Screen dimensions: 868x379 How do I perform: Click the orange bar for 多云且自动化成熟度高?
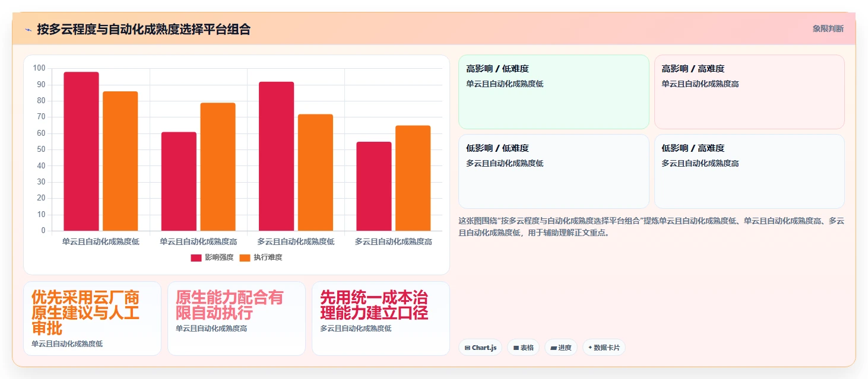(413, 178)
